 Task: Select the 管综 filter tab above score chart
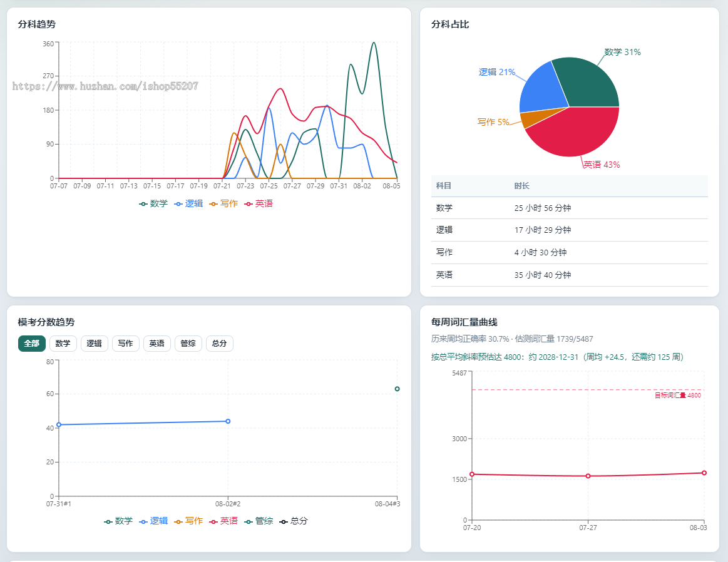188,344
